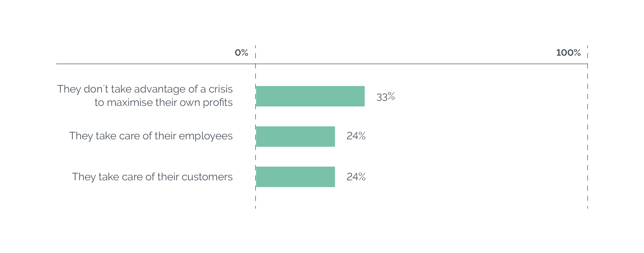Select the 33% value label
The image size is (644, 253).
pos(385,97)
